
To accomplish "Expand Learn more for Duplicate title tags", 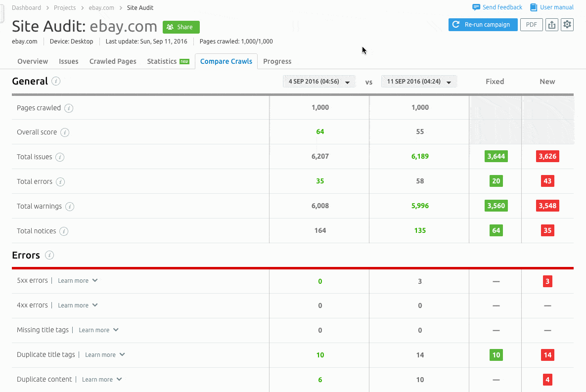I will [105, 355].
